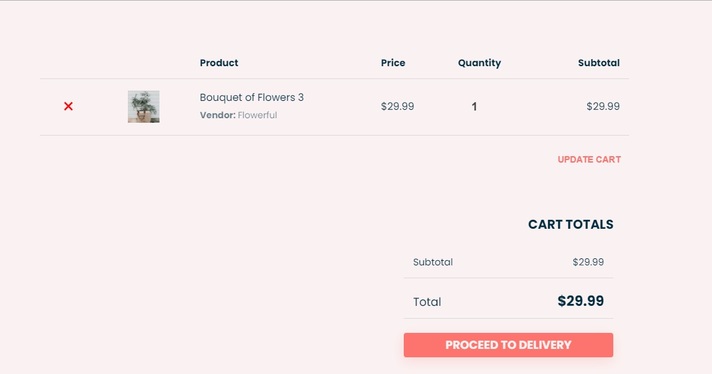The width and height of the screenshot is (712, 374).
Task: Click the Price column header
Action: [x=393, y=63]
